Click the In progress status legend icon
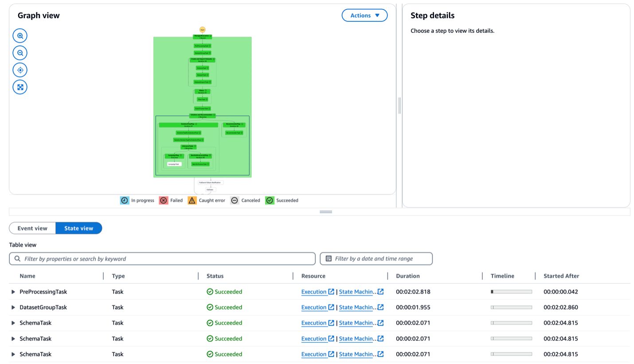Image resolution: width=634 pixels, height=364 pixels. 125,200
